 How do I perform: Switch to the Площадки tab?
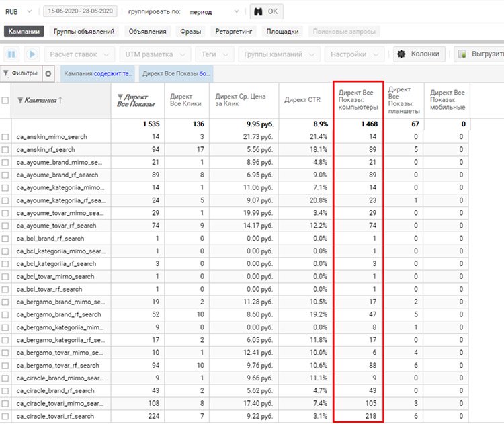click(282, 31)
